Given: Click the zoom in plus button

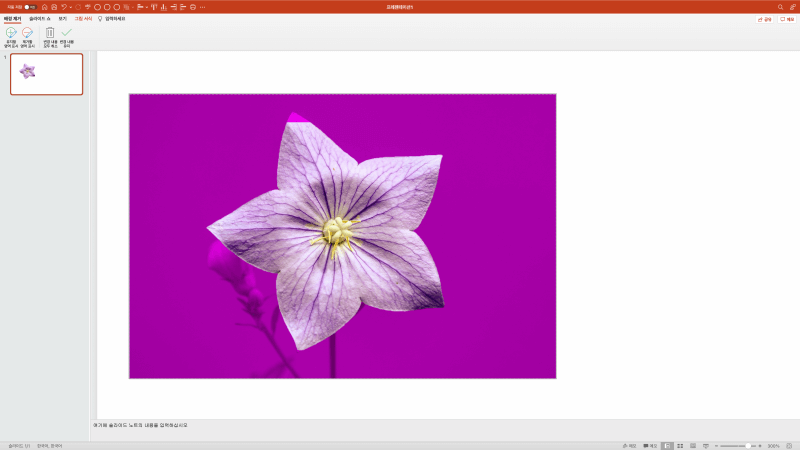Looking at the screenshot, I should [x=760, y=446].
